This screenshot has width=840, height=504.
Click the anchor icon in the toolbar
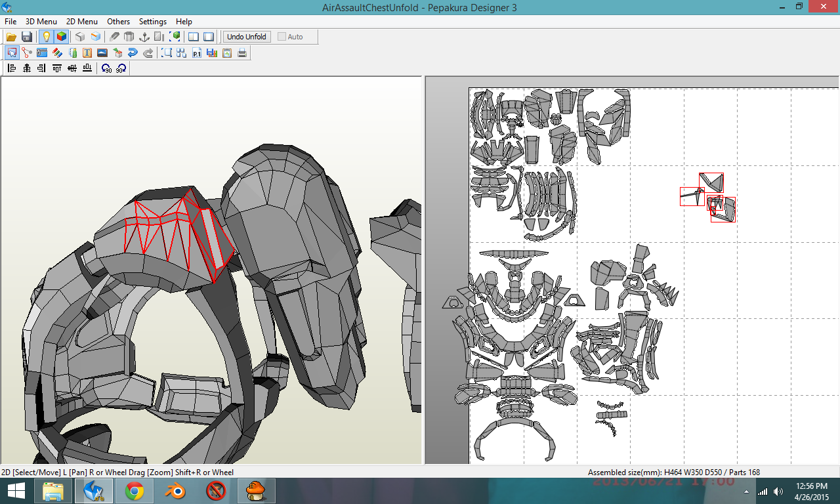point(144,37)
